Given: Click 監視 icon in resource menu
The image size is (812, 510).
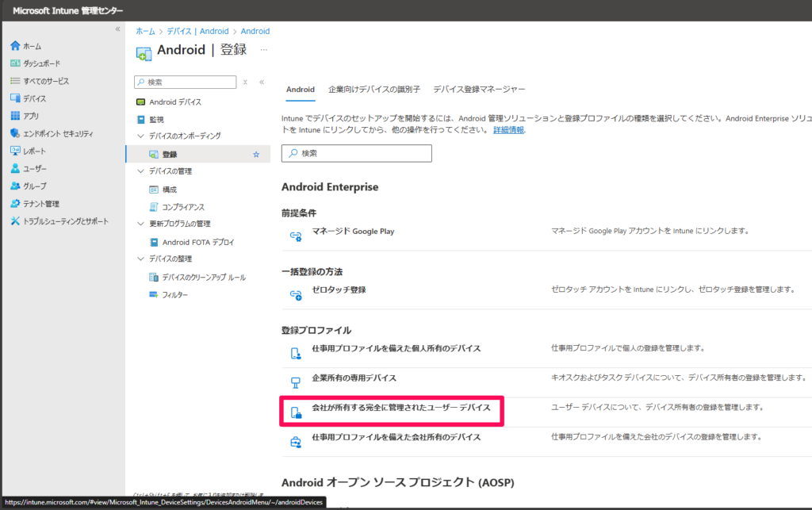Looking at the screenshot, I should coord(140,120).
